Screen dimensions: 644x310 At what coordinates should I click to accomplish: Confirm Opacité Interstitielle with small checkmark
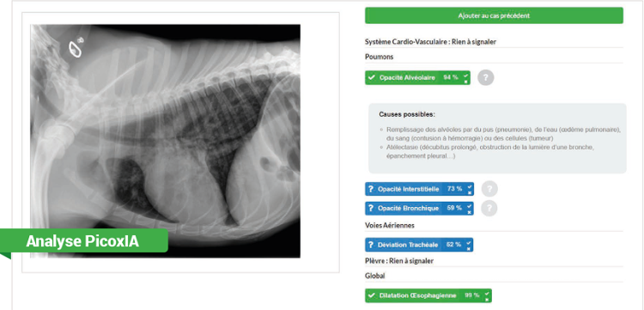pos(470,187)
